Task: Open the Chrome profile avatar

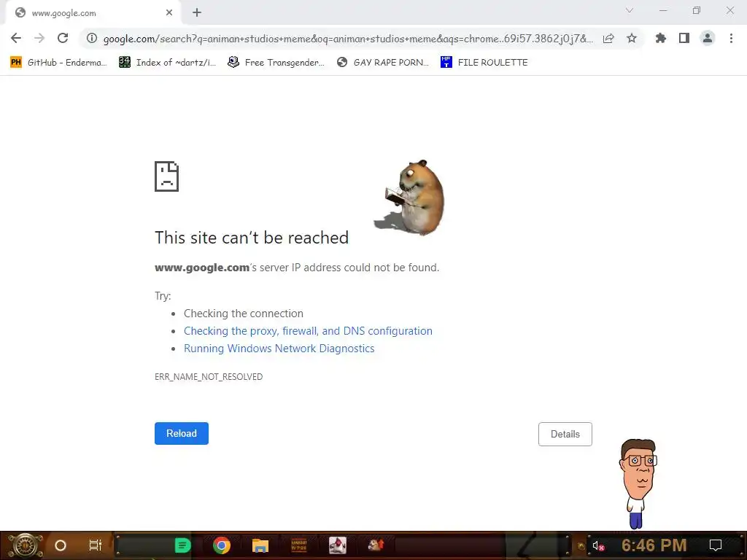Action: tap(708, 38)
